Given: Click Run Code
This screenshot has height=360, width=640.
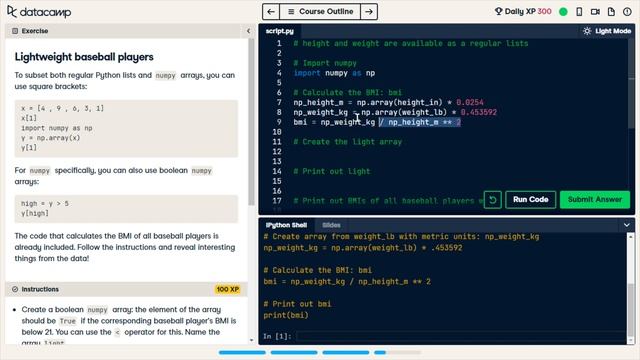Looking at the screenshot, I should pyautogui.click(x=530, y=200).
